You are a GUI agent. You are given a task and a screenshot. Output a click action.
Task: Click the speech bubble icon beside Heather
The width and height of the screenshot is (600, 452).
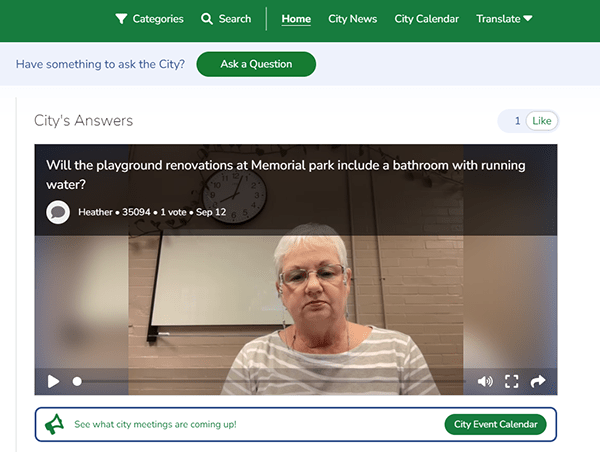pos(58,212)
